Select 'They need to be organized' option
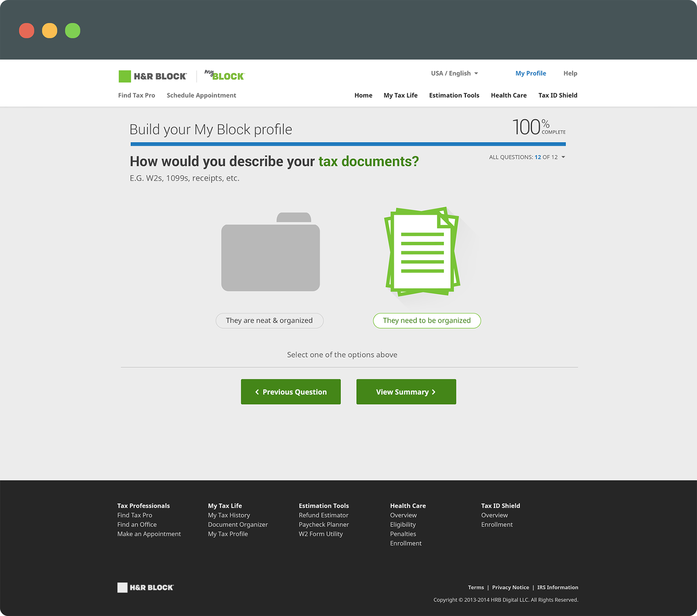Screen dimensions: 697x616 click(427, 321)
